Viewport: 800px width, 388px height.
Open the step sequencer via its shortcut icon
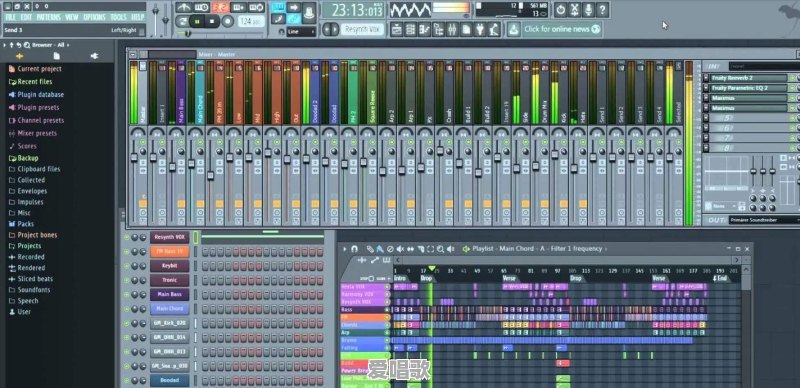coord(411,30)
